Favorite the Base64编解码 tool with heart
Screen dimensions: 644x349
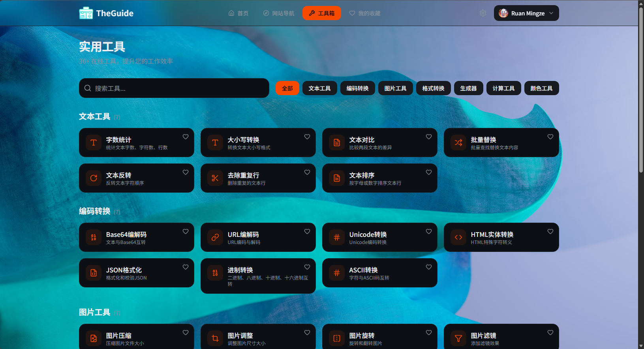pos(186,231)
